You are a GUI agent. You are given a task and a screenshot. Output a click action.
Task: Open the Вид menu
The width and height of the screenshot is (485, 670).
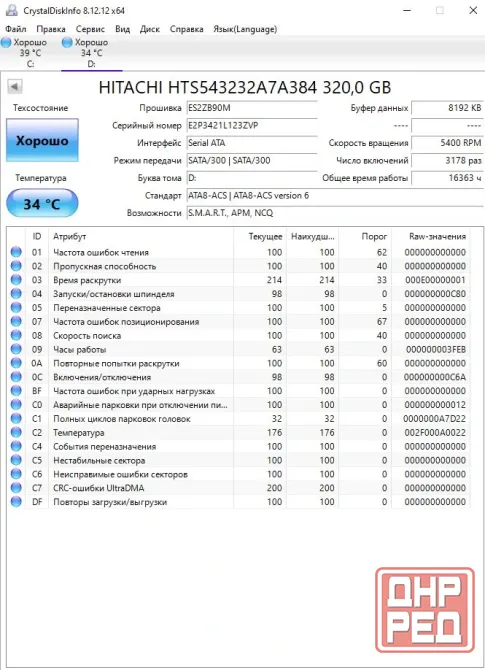click(123, 29)
